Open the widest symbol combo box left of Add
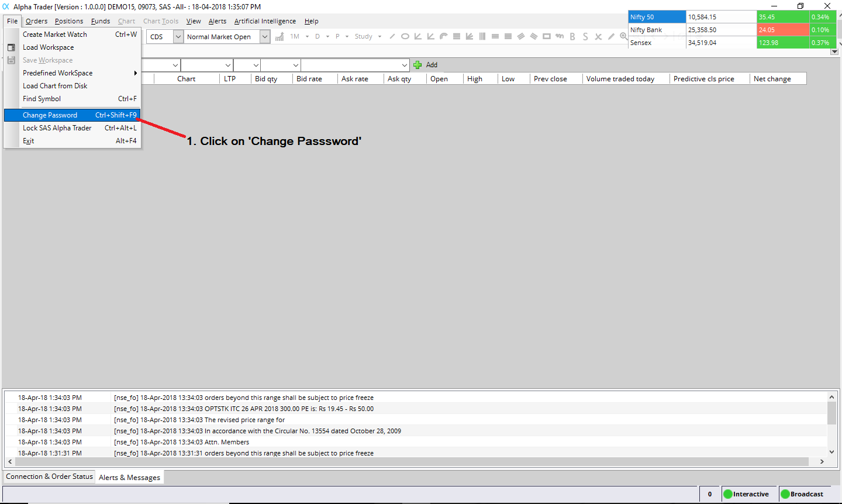 tap(355, 65)
